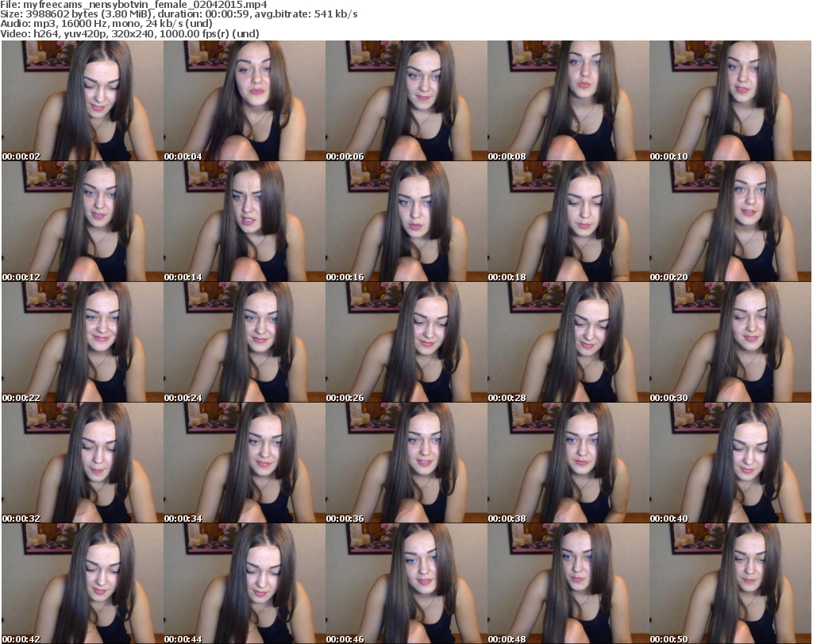
Task: Select the thumbnail frame at 00:00:10
Action: pyautogui.click(x=730, y=101)
